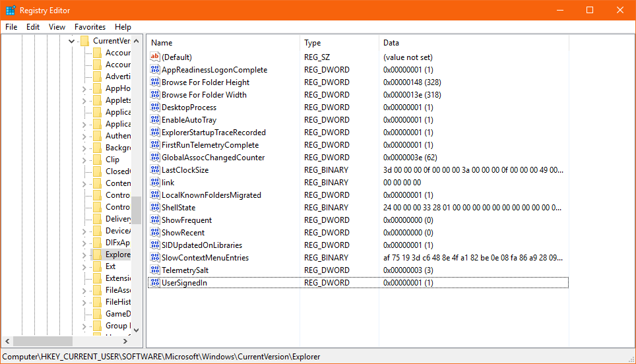Image resolution: width=636 pixels, height=364 pixels.
Task: Click the 0x00000148 (328) data cell
Action: 412,82
